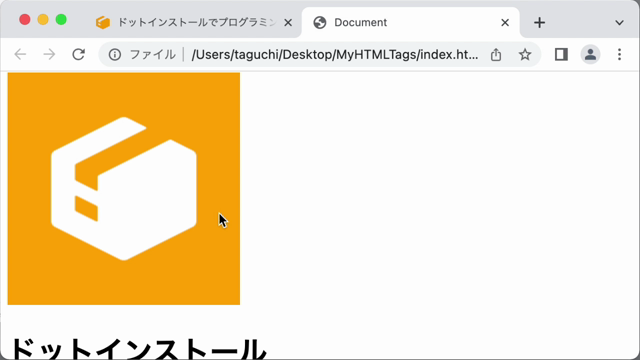This screenshot has width=640, height=360.
Task: Click the globe favicon on Document tab
Action: [320, 22]
